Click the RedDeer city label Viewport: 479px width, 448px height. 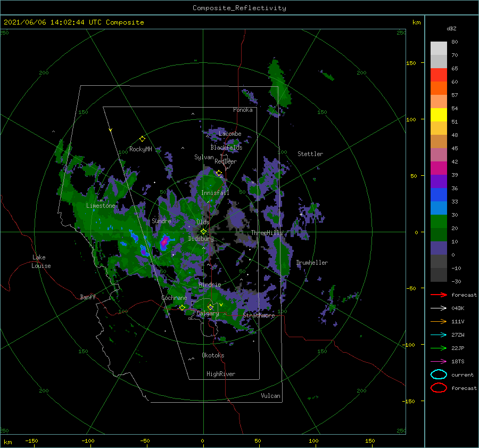click(x=226, y=161)
